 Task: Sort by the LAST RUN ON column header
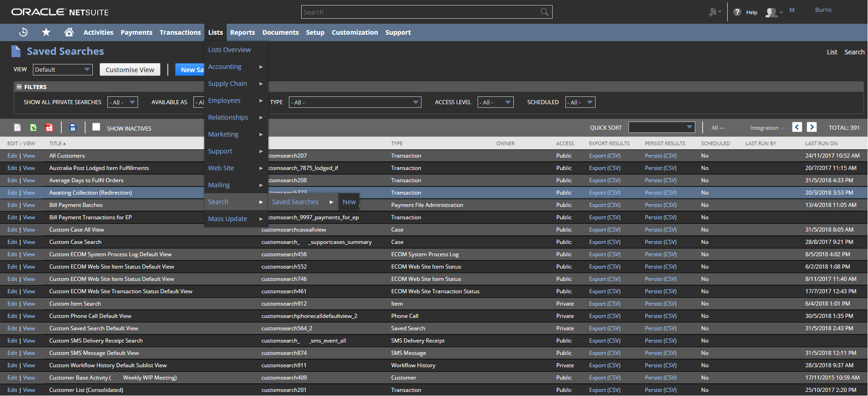point(821,143)
